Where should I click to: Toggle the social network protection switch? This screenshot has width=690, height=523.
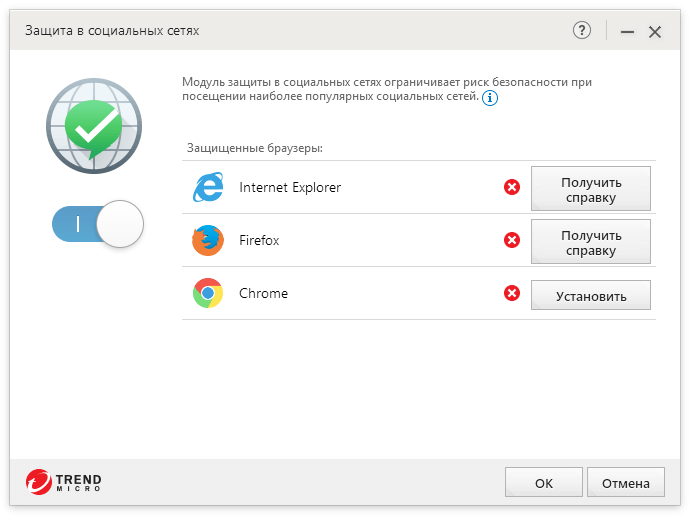point(98,224)
